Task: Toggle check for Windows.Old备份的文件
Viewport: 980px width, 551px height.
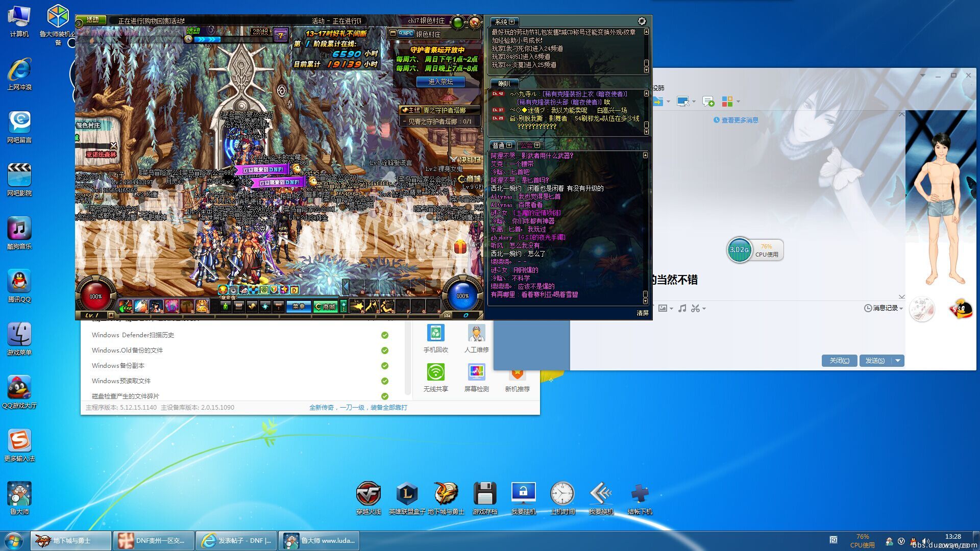Action: point(385,350)
